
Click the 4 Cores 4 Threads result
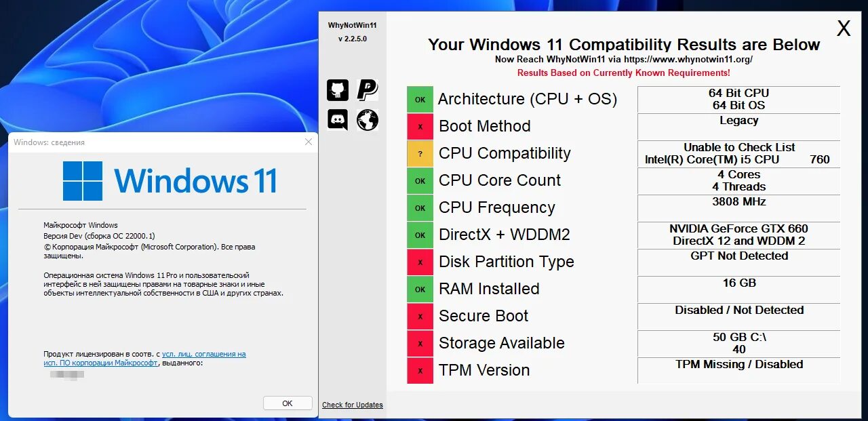pyautogui.click(x=739, y=180)
